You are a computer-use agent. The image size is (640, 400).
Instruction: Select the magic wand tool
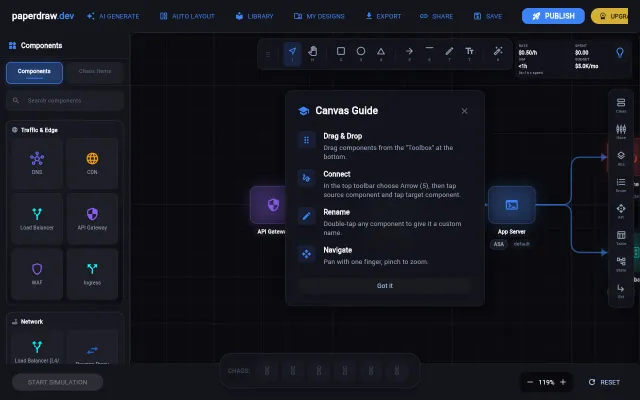tap(498, 54)
